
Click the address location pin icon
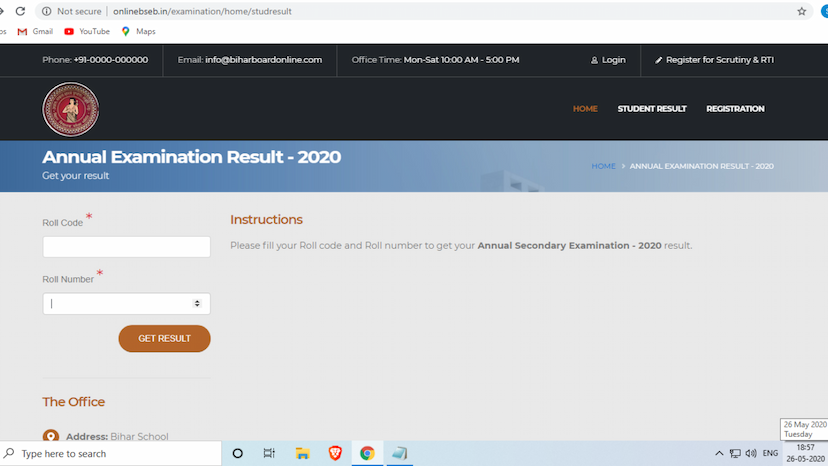[51, 435]
